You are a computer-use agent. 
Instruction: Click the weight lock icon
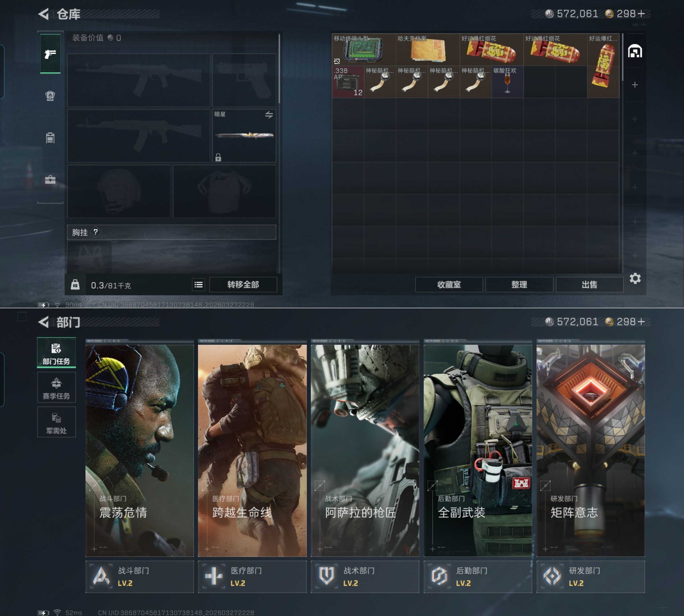[x=75, y=285]
